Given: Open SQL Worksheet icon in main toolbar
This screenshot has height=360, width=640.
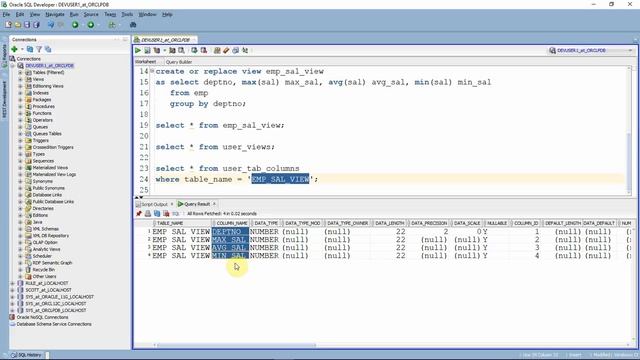Looking at the screenshot, I should point(112,25).
